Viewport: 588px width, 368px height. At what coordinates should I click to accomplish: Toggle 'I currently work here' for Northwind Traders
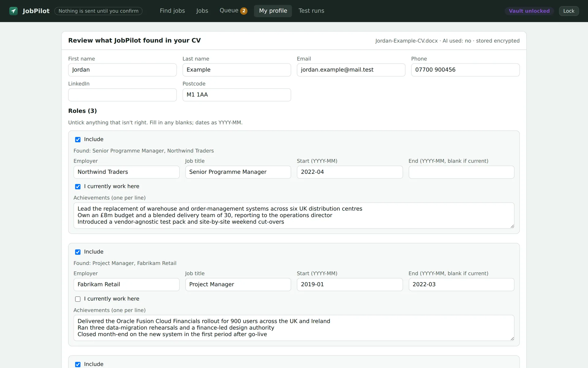(78, 186)
